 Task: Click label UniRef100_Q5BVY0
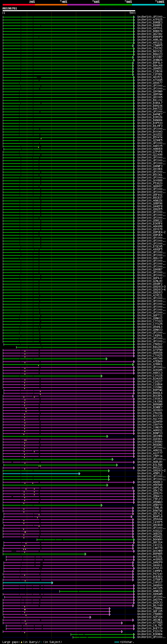[x=150, y=505]
